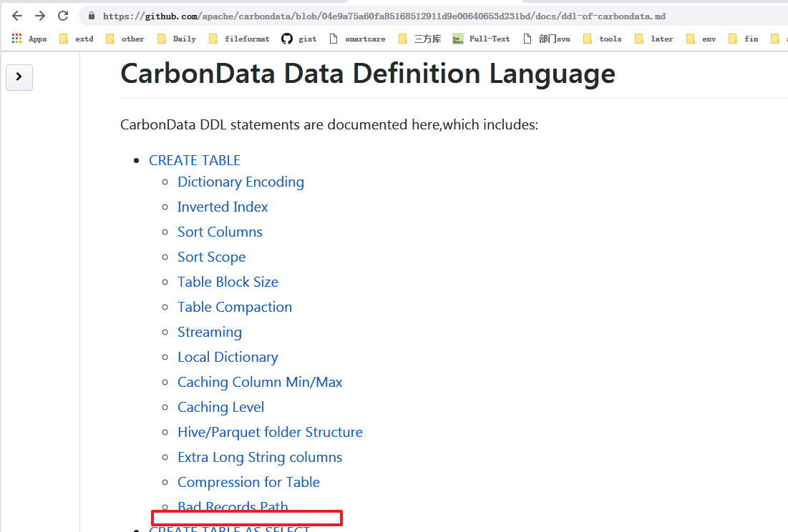Open the 部门svn bookmark
The height and width of the screenshot is (532, 788).
547,39
